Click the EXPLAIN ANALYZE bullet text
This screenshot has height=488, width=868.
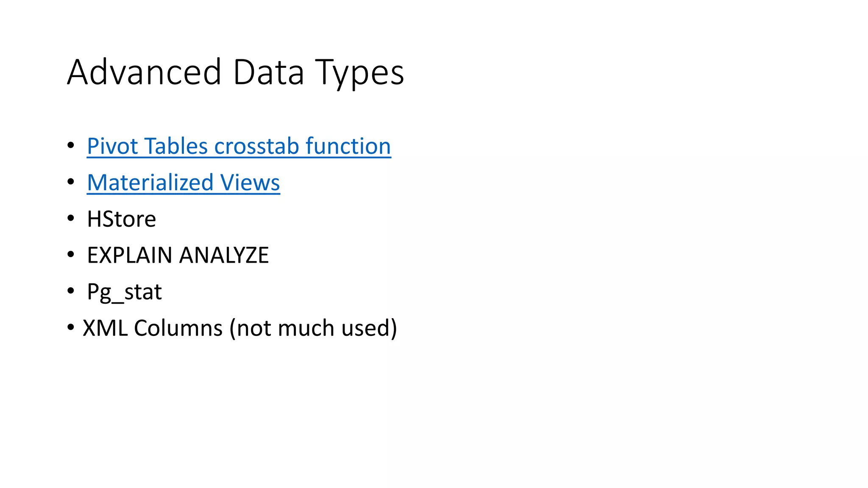pos(178,255)
